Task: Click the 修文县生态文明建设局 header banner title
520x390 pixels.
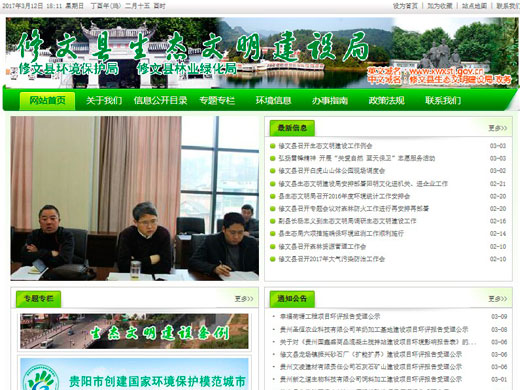Action: pyautogui.click(x=193, y=48)
